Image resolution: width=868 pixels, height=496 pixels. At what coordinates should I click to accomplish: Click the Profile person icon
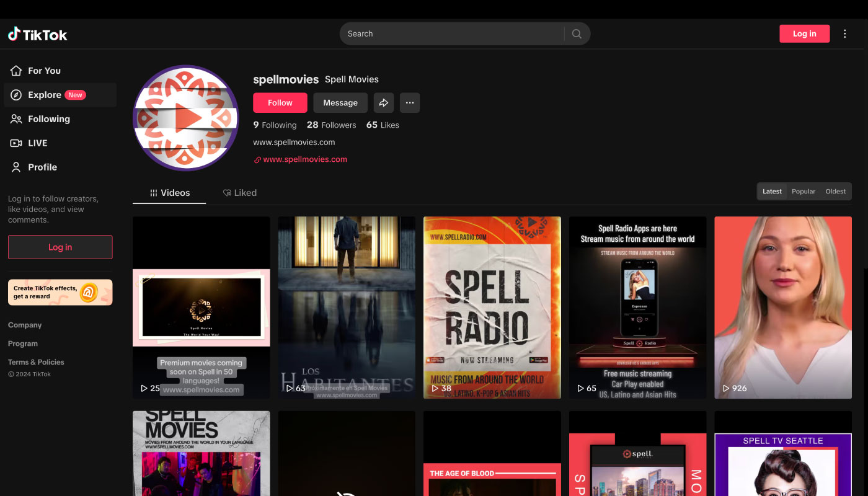tap(16, 167)
